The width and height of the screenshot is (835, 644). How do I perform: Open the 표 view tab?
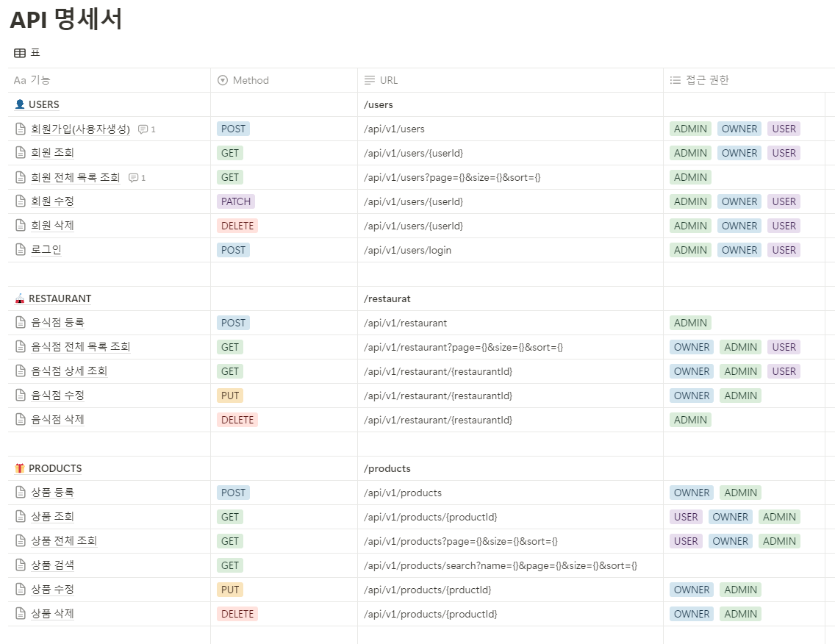click(x=27, y=53)
